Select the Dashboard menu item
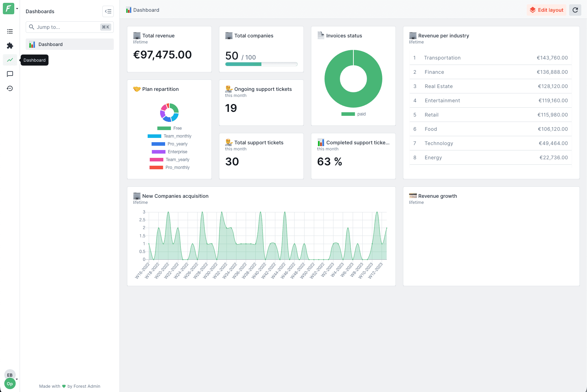The height and width of the screenshot is (392, 587). tap(70, 44)
